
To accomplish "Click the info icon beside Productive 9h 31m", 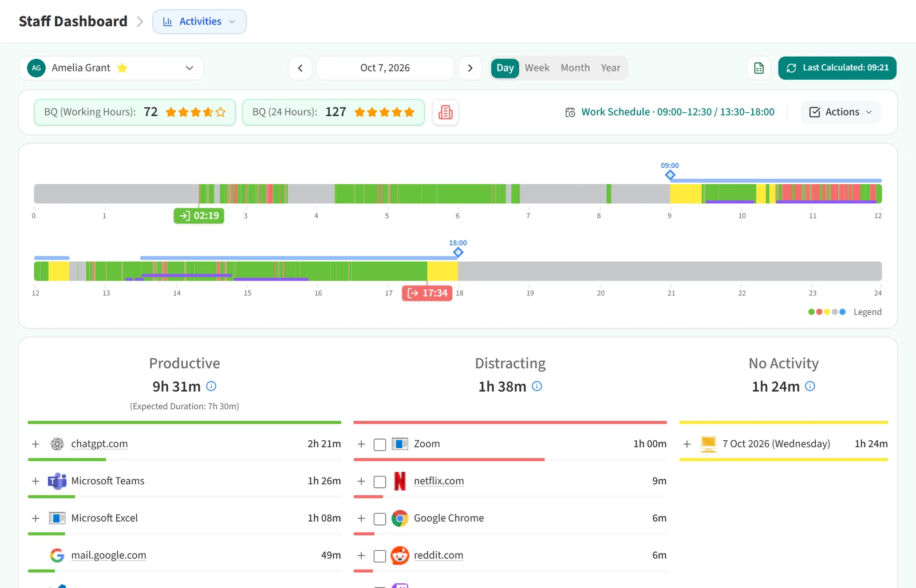I will (211, 386).
